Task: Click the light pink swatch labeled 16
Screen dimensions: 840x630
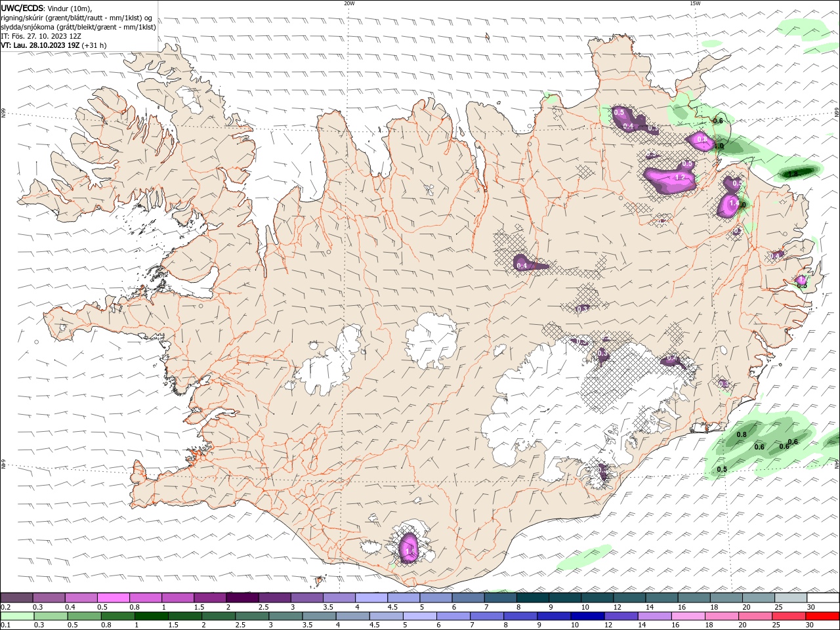Action: [x=688, y=616]
